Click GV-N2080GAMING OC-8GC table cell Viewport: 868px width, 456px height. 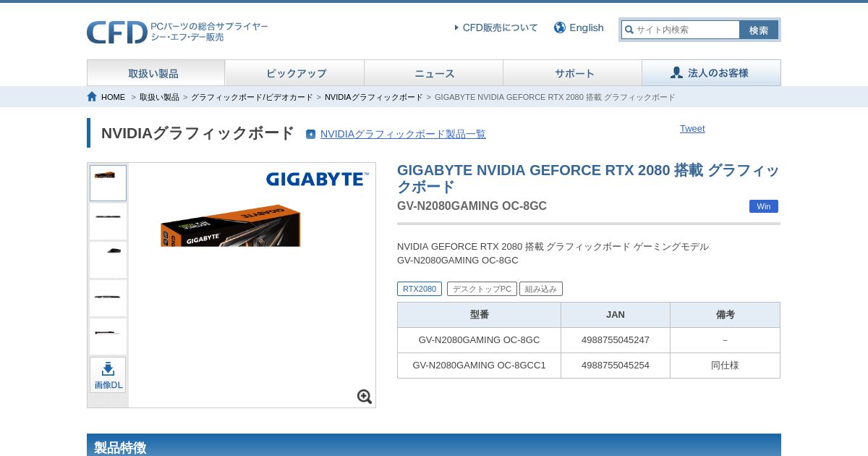479,340
